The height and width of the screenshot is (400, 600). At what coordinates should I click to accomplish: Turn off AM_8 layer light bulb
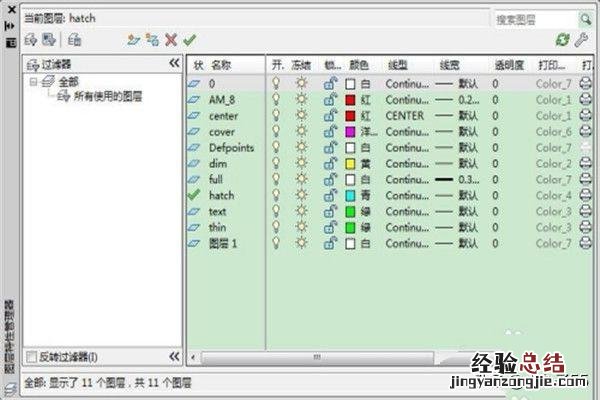tap(276, 100)
